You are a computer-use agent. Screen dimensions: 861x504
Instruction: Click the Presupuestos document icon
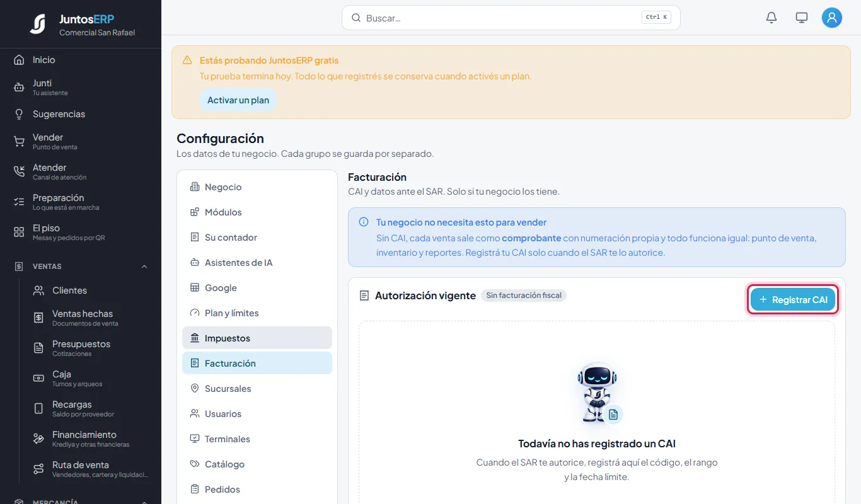click(38, 348)
